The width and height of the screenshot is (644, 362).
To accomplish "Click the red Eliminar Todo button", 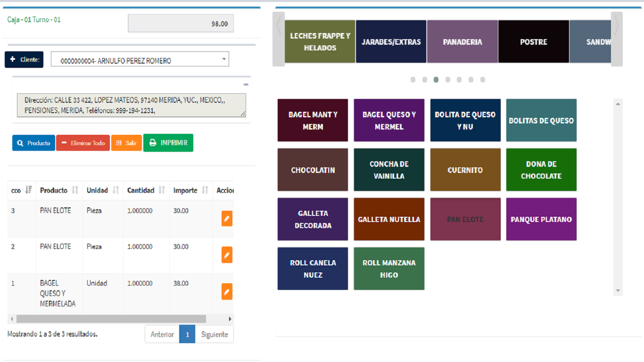I will [x=83, y=143].
